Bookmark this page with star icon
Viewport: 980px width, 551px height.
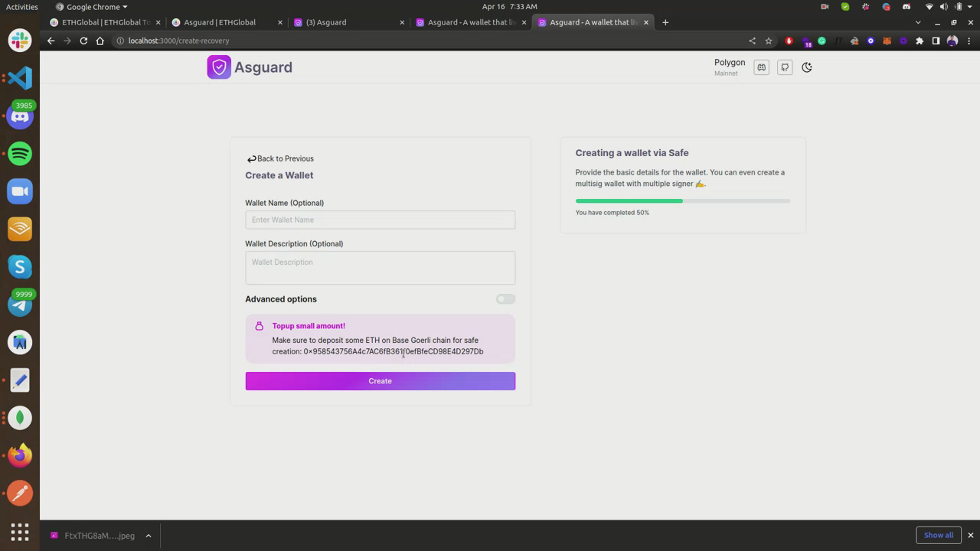[x=769, y=41]
